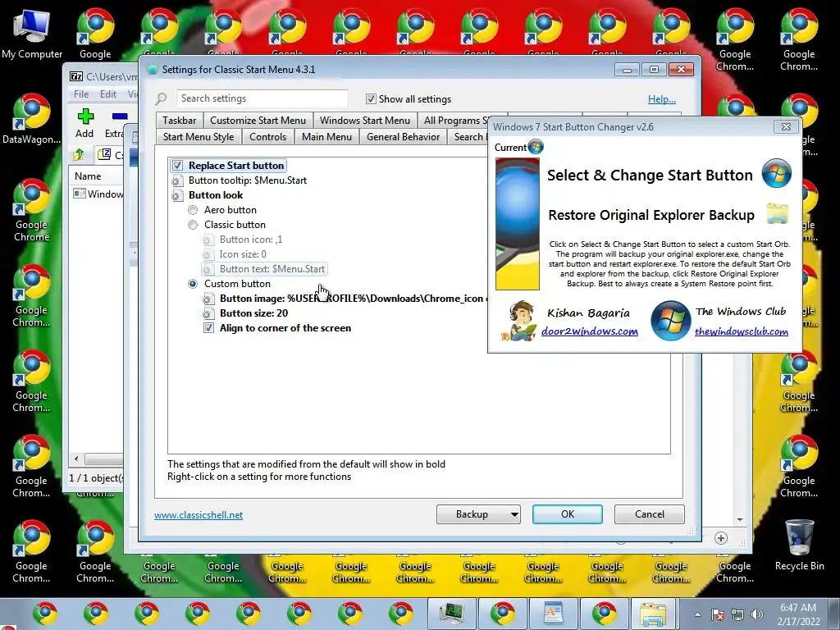The height and width of the screenshot is (630, 840).
Task: Select the Recycle Bin icon
Action: pyautogui.click(x=799, y=545)
